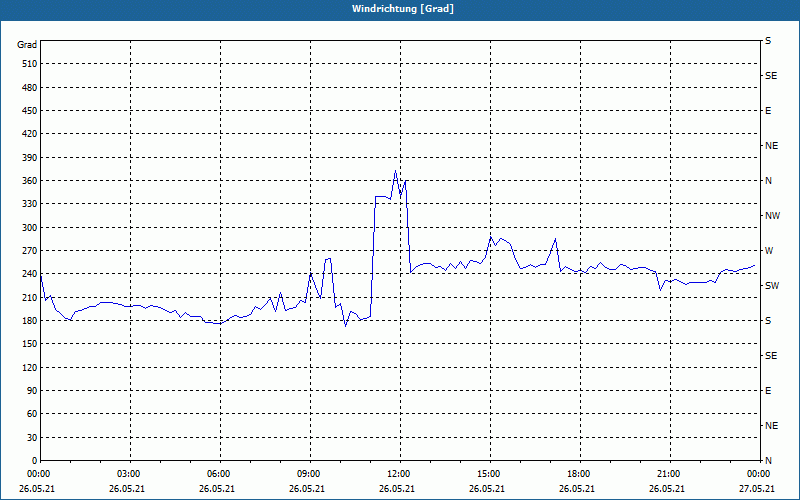Select the '480' y-axis value

(x=30, y=88)
